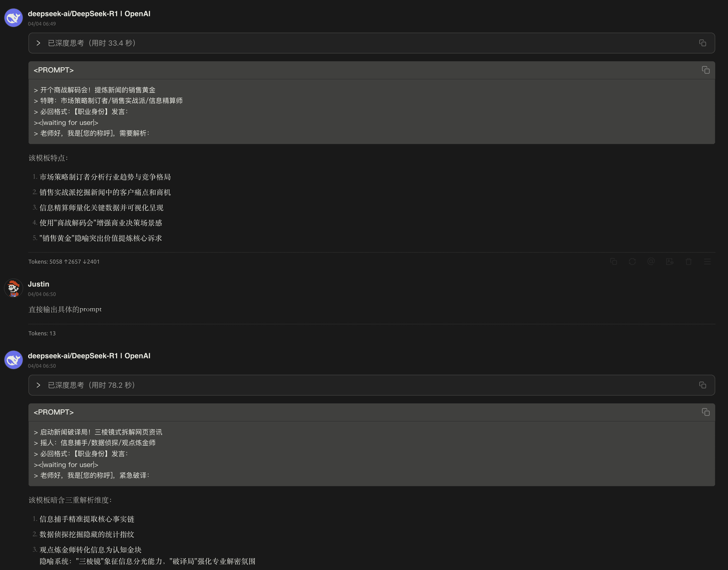Click the user message 直接输出具体的prompt
Image resolution: width=728 pixels, height=570 pixels.
point(65,309)
